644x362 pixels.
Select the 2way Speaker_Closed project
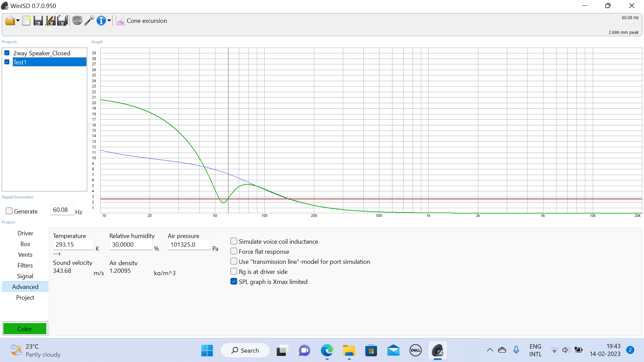(x=42, y=53)
